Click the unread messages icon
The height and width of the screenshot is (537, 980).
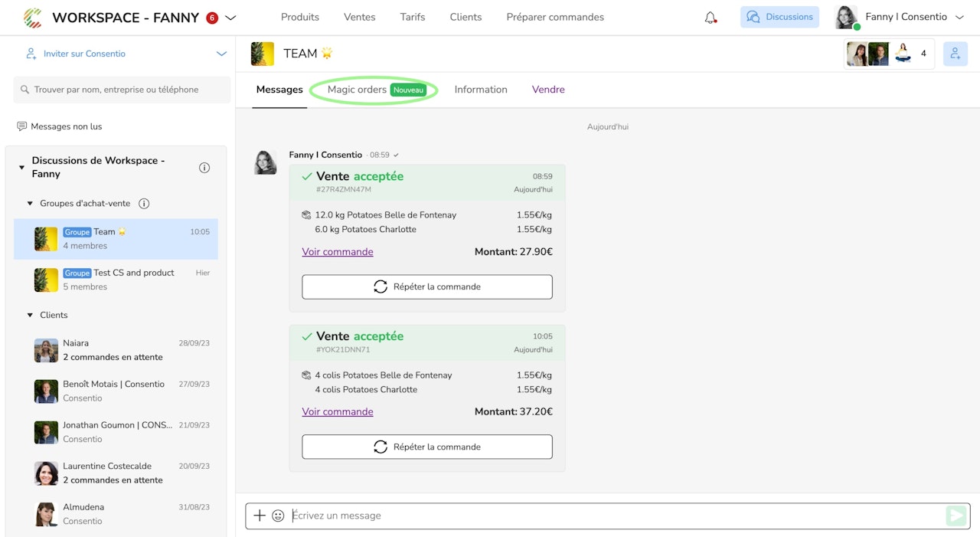tap(21, 126)
